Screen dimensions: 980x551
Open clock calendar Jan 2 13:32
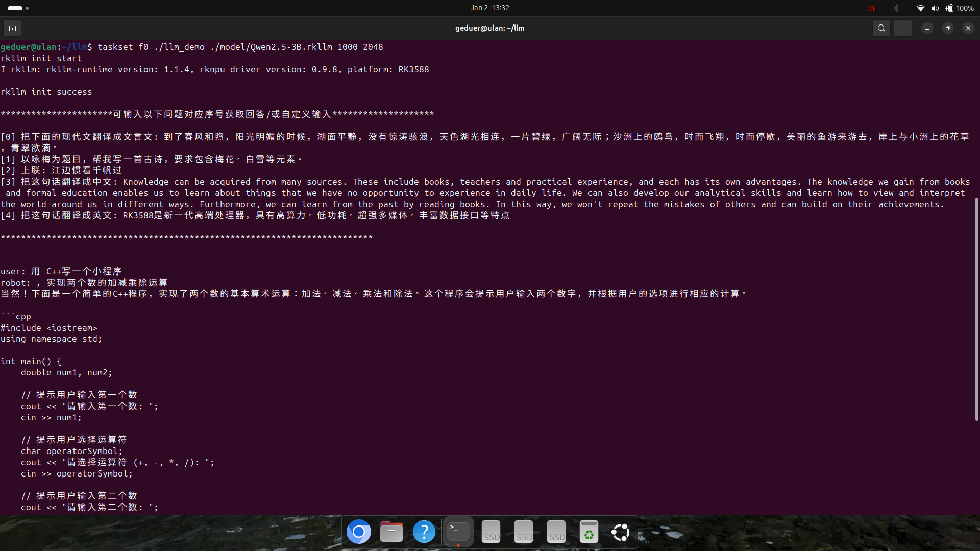pyautogui.click(x=490, y=8)
